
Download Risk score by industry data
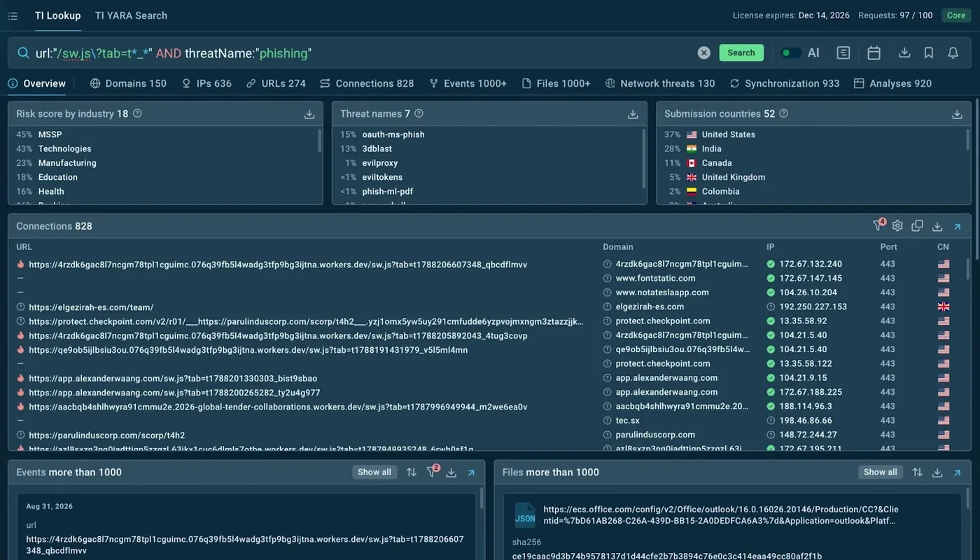pos(309,114)
